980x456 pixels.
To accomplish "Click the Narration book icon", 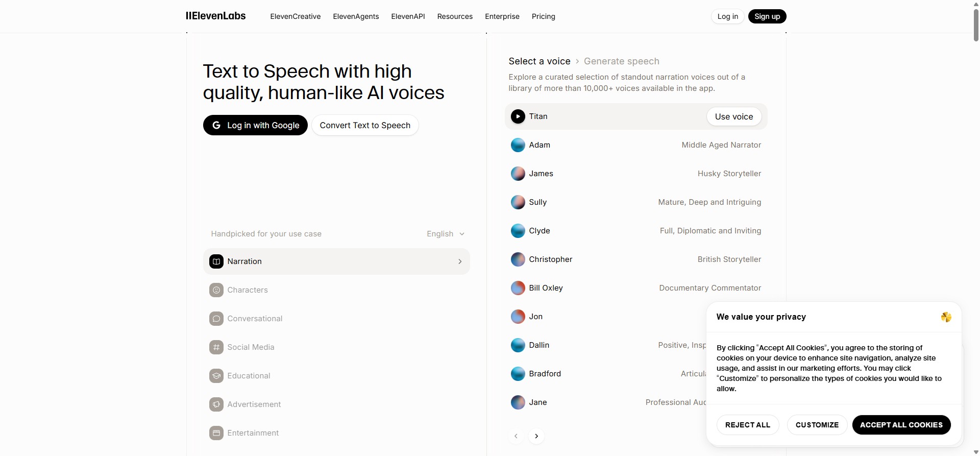I will click(216, 261).
